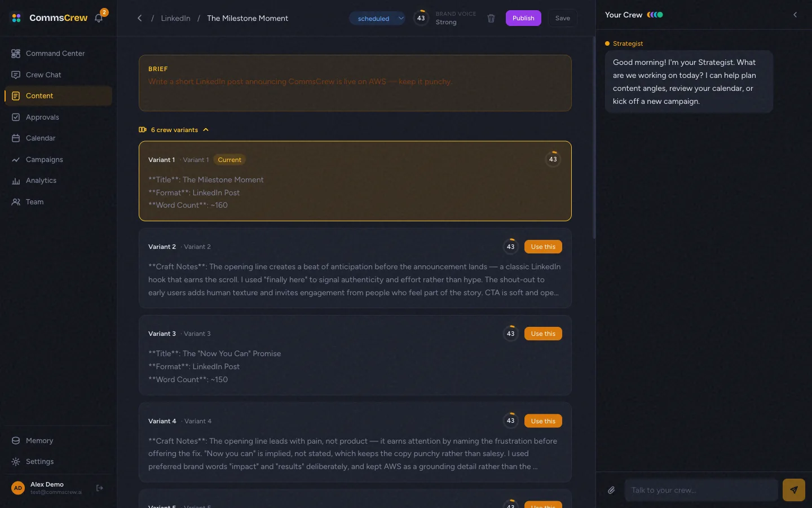The width and height of the screenshot is (812, 508).
Task: Click Alex Demo user name
Action: click(47, 484)
